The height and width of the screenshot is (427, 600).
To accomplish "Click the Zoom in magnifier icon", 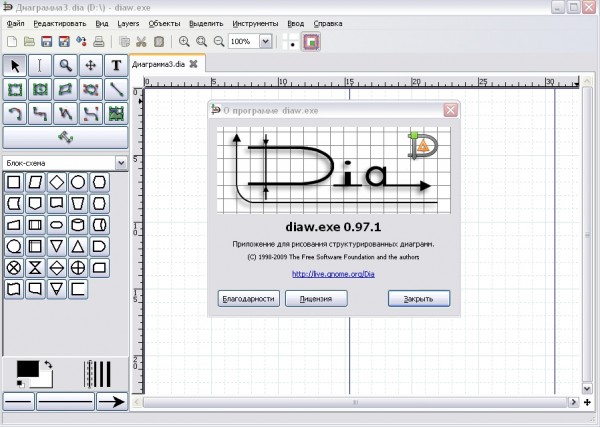I will [184, 41].
